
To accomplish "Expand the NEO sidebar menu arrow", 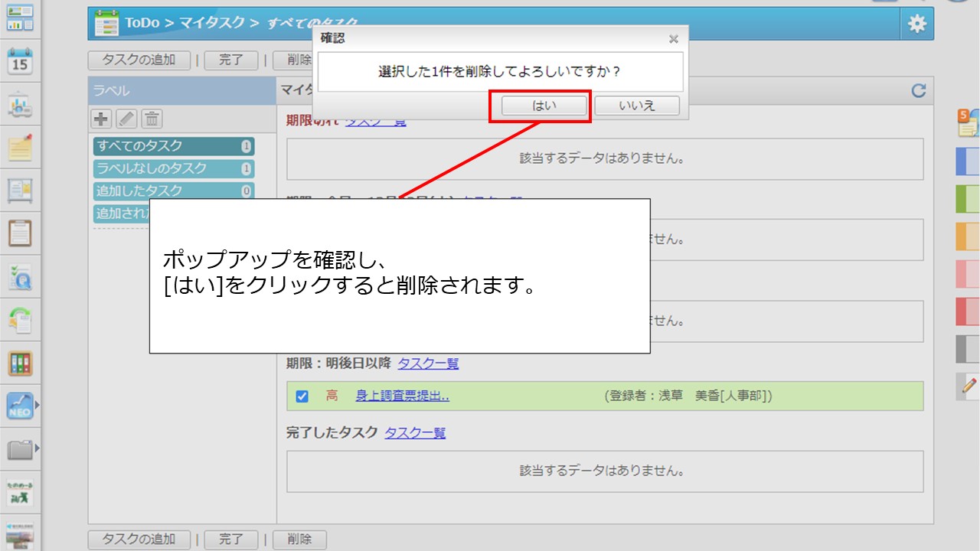I will coord(37,405).
